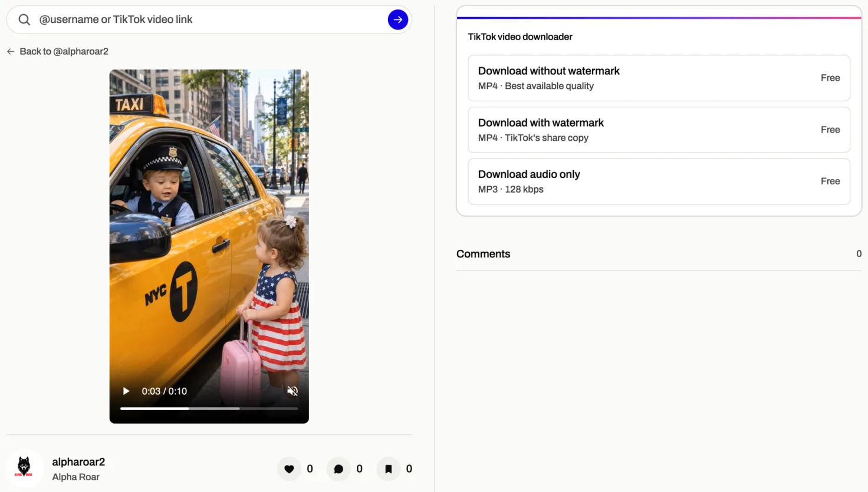This screenshot has height=492, width=868.
Task: Unmute the video using speaker icon
Action: [292, 391]
